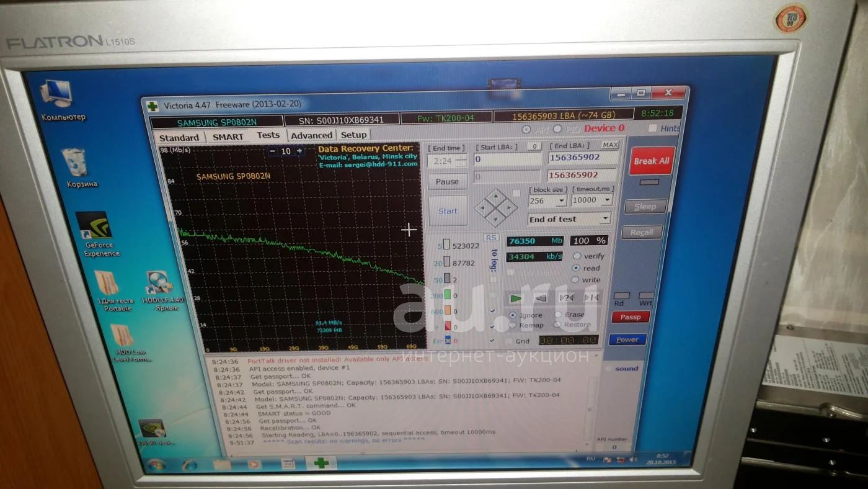Toggle the sound checkbox
The height and width of the screenshot is (489, 868).
[x=609, y=368]
